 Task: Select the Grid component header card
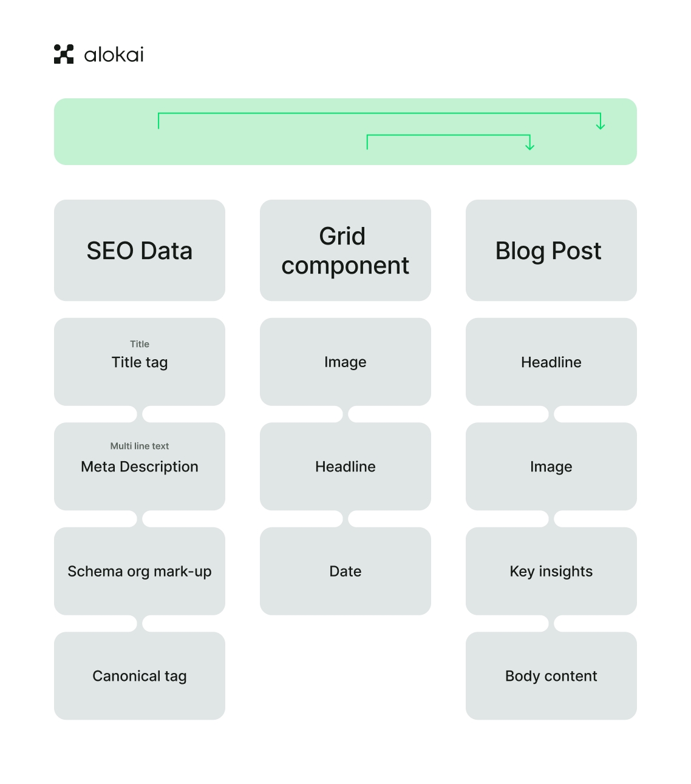(x=345, y=251)
